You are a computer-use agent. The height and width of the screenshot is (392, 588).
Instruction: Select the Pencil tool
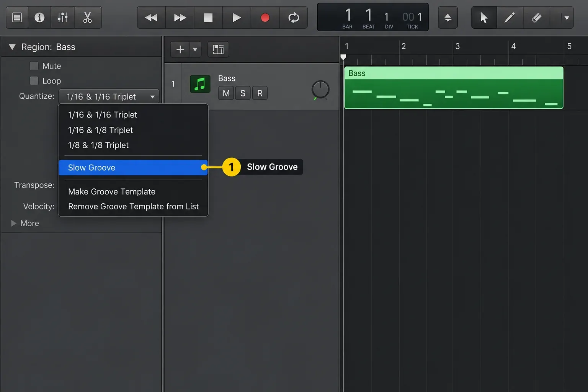click(x=510, y=18)
